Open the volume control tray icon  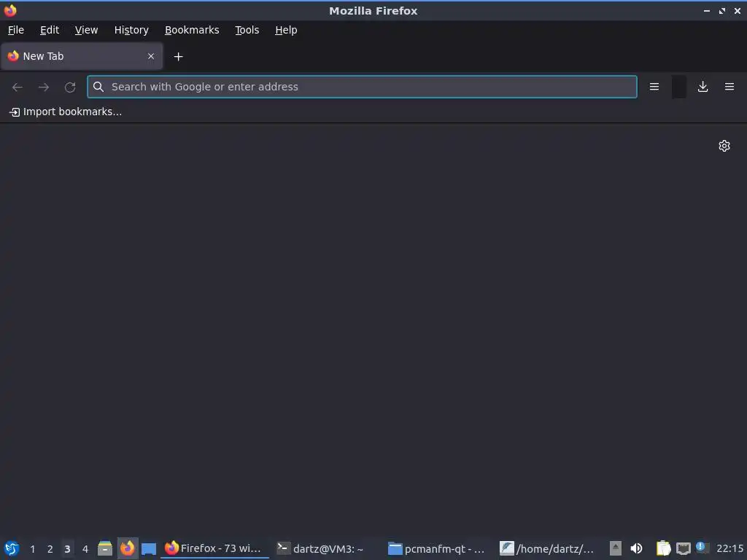pos(636,548)
